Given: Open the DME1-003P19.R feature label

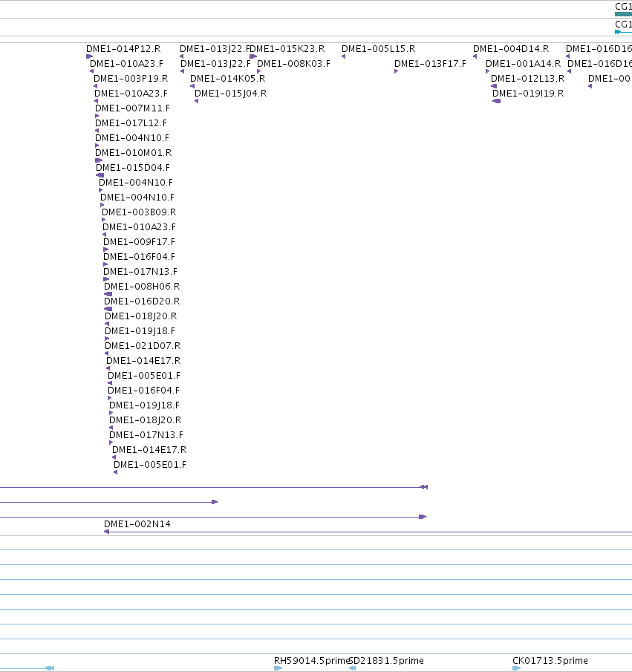Looking at the screenshot, I should tap(131, 79).
